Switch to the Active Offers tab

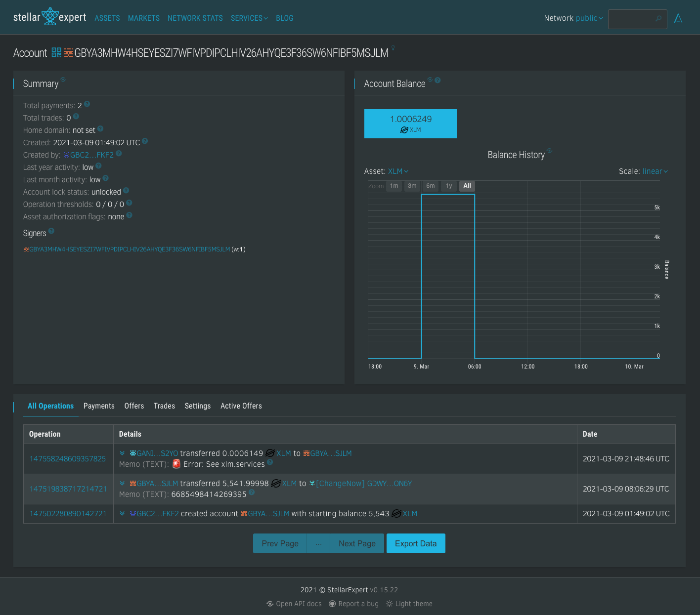(241, 406)
